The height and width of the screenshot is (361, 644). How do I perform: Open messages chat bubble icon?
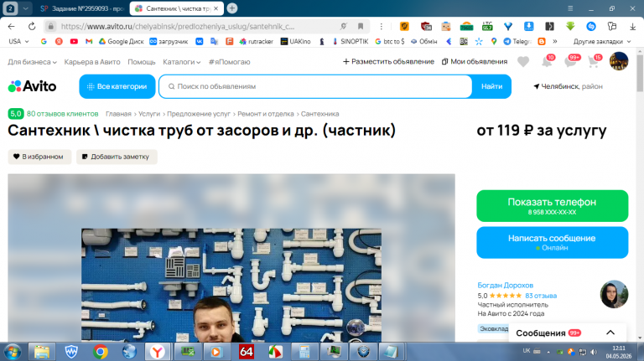[571, 61]
